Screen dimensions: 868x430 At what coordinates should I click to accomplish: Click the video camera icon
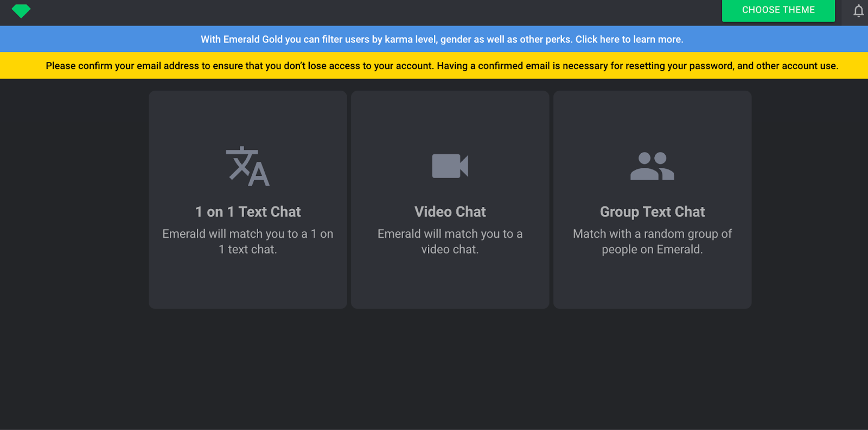point(450,166)
